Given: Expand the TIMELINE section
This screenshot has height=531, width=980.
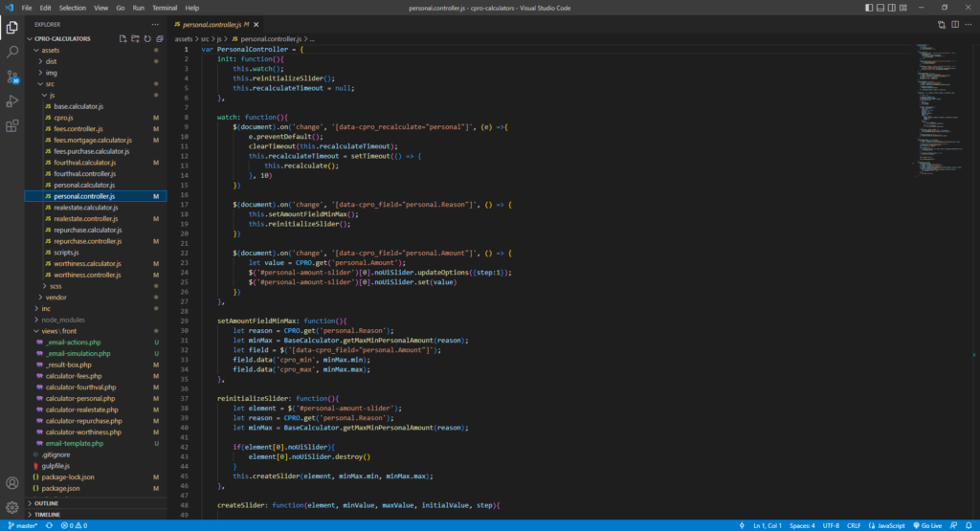Looking at the screenshot, I should [x=97, y=515].
